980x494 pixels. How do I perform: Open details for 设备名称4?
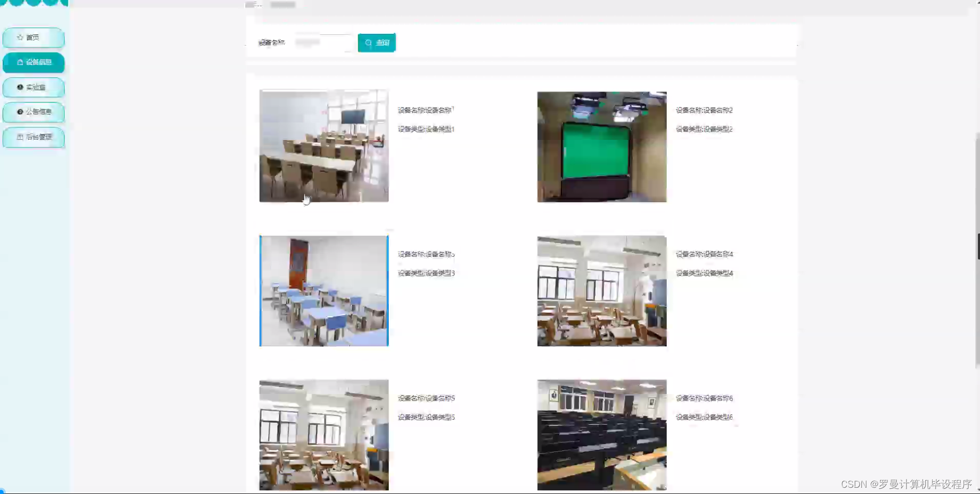coord(704,254)
